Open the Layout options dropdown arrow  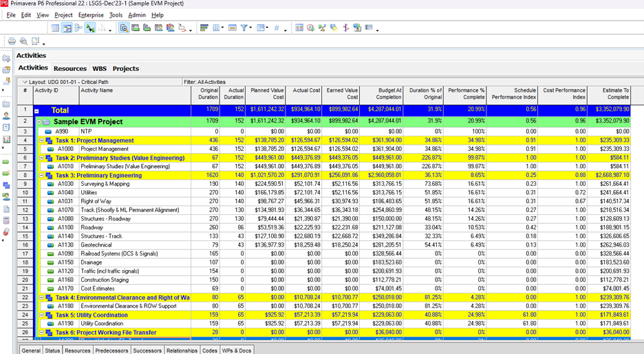pyautogui.click(x=24, y=82)
